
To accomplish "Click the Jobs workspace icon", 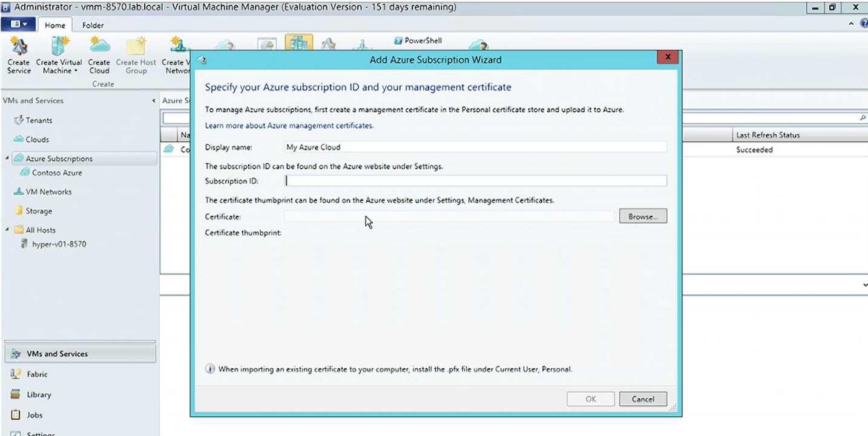I will pyautogui.click(x=16, y=415).
